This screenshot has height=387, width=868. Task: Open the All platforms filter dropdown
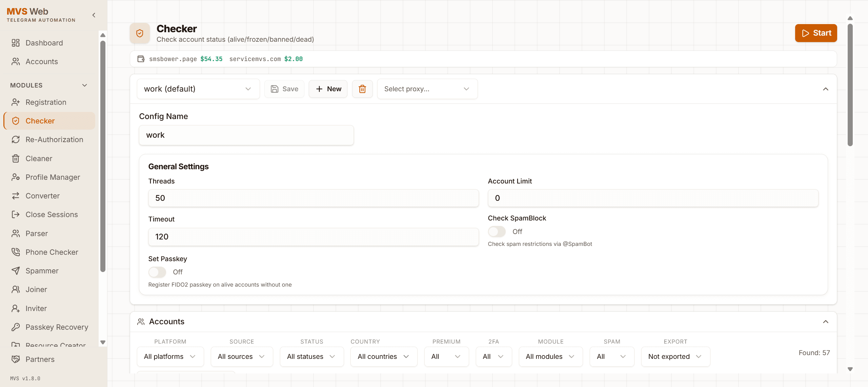(170, 356)
